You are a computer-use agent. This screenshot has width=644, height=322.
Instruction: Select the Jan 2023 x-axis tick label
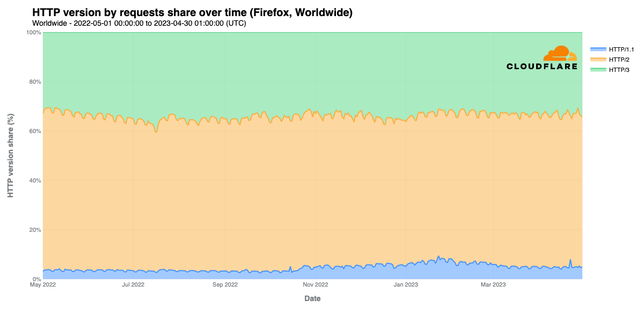click(x=406, y=285)
